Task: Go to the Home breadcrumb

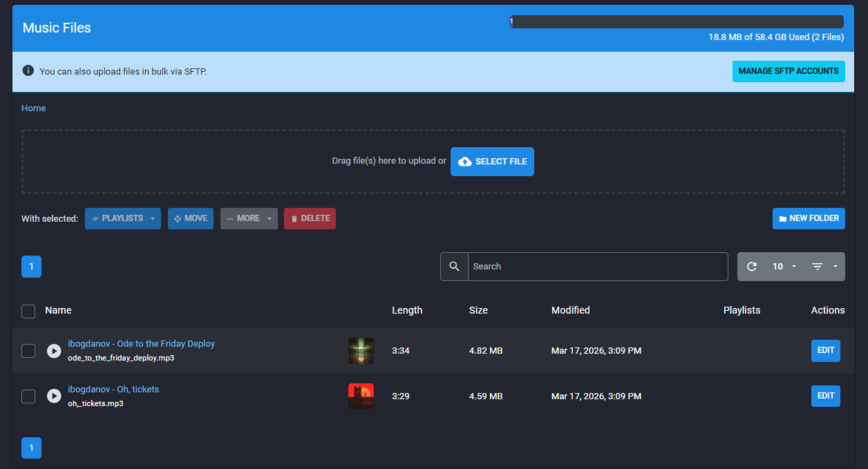Action: [34, 108]
